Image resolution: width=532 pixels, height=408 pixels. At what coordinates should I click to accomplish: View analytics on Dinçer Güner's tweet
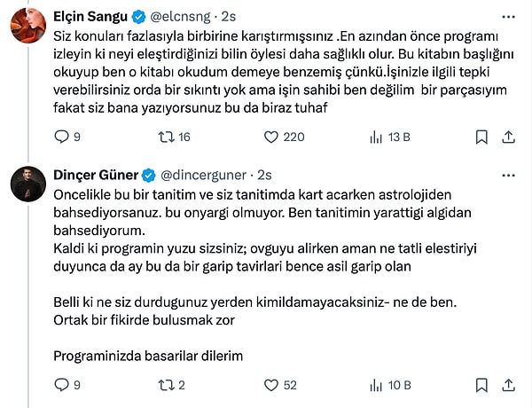pyautogui.click(x=375, y=385)
